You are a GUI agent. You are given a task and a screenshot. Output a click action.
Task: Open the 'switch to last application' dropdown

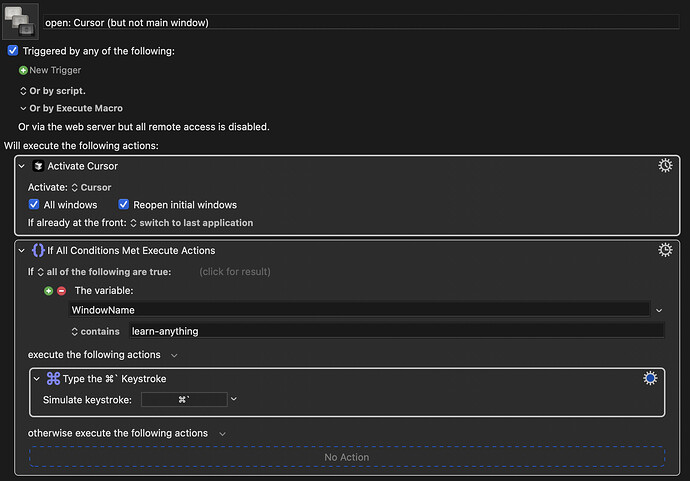190,223
